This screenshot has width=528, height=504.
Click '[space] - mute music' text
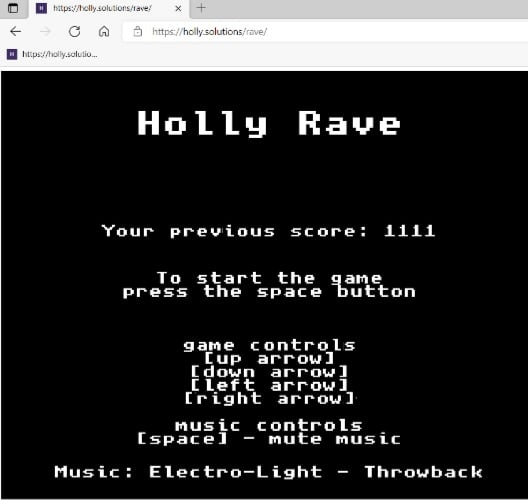[269, 439]
